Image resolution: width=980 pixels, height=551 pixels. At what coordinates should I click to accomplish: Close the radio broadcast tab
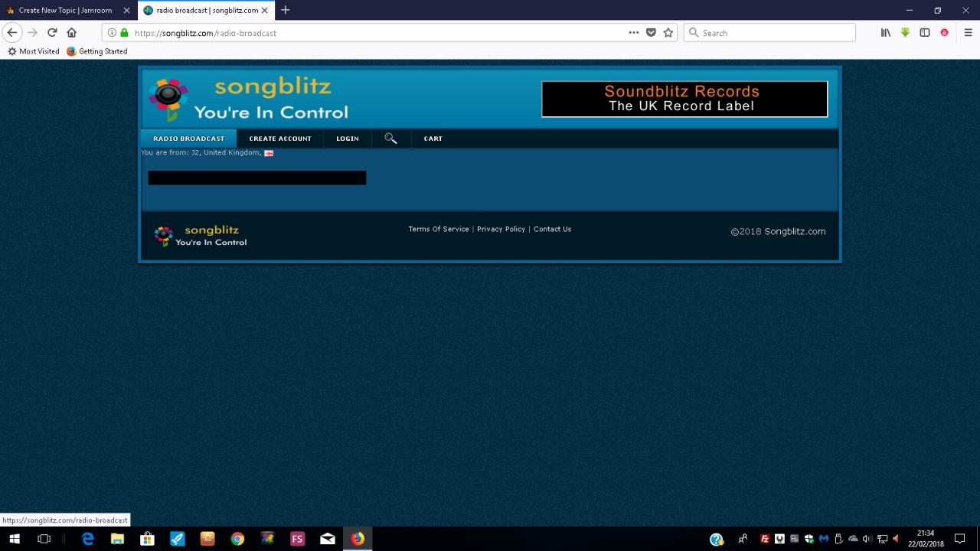(265, 10)
